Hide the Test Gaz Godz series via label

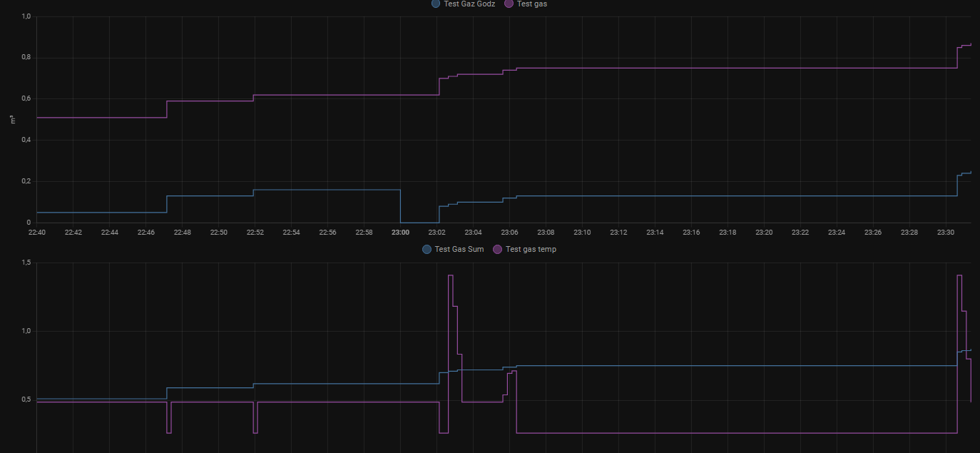click(469, 4)
